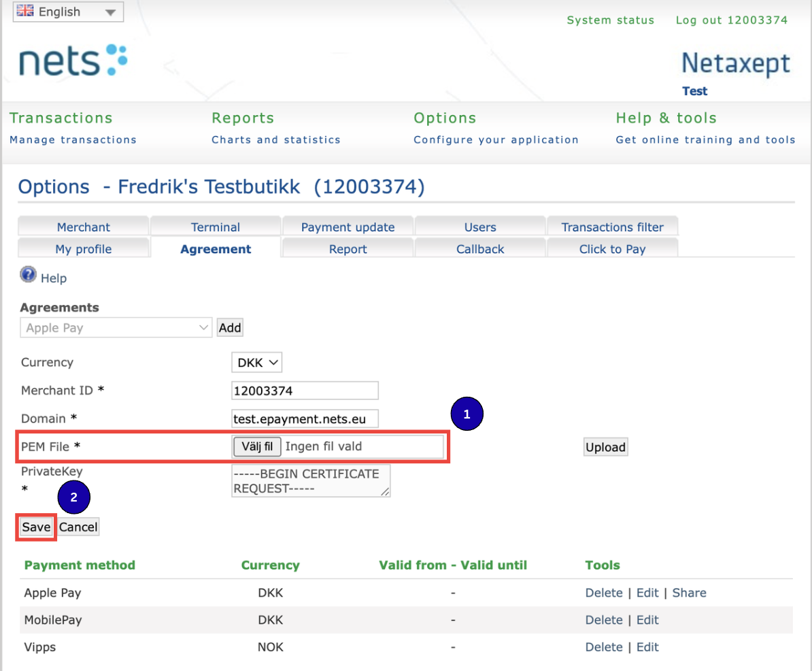Viewport: 812px width, 671px height.
Task: Click the nets logo
Action: point(73,60)
